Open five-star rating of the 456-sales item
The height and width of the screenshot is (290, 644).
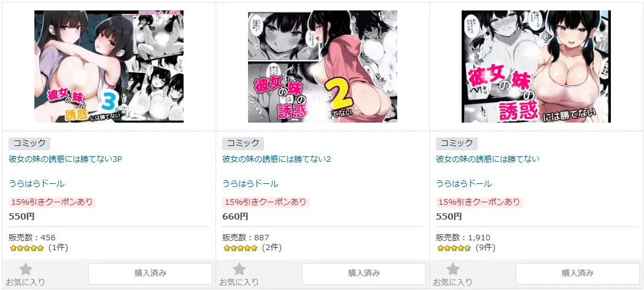pos(26,248)
